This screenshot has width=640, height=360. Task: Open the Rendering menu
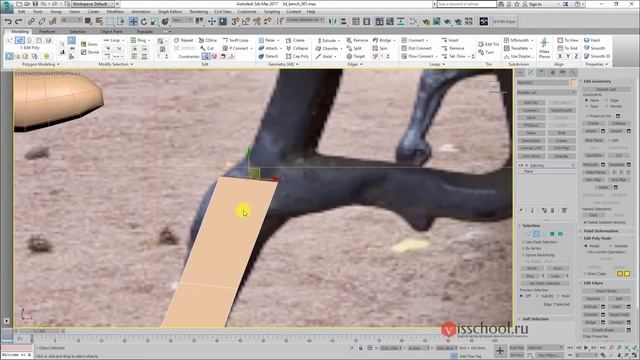[199, 11]
